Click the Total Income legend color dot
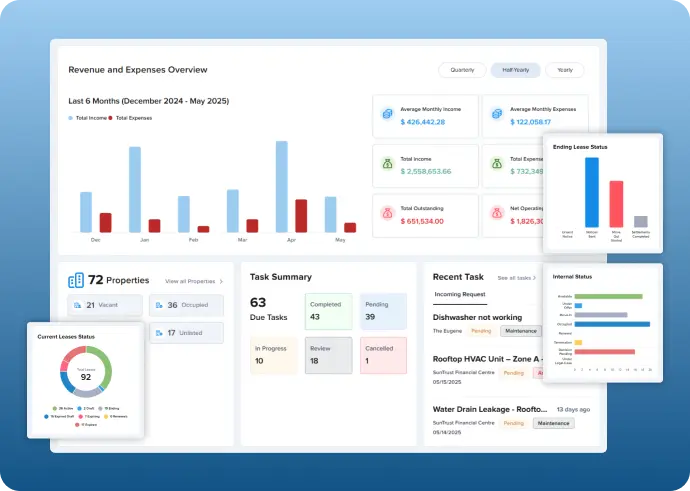This screenshot has width=690, height=491. point(71,118)
